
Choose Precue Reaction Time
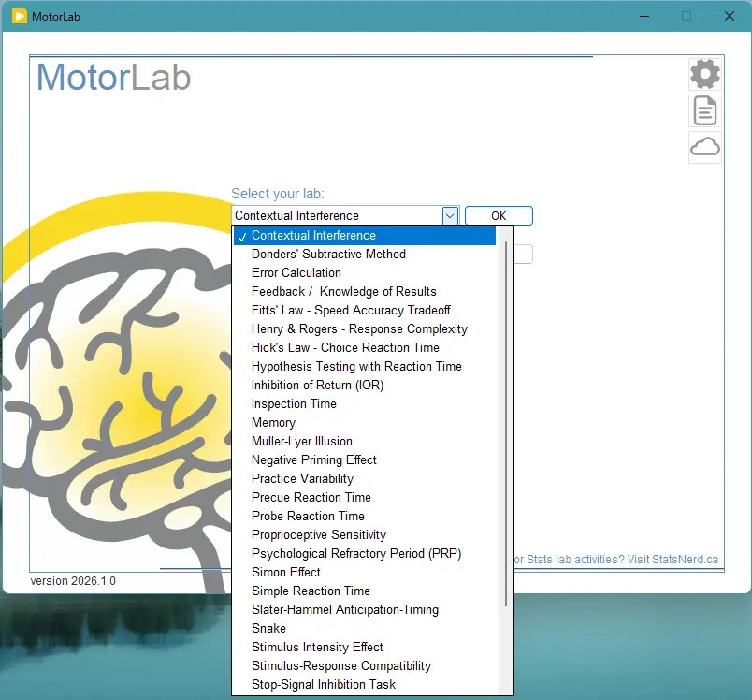click(x=365, y=498)
